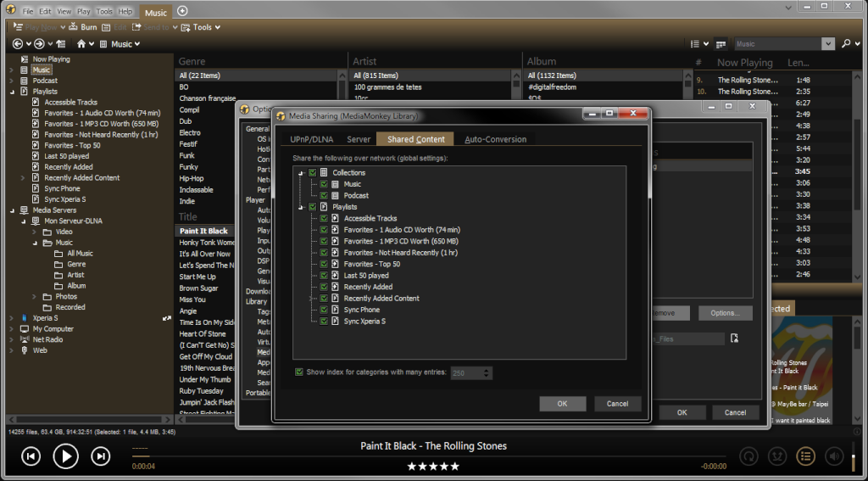Open the Music breadcrumb dropdown

[x=136, y=44]
